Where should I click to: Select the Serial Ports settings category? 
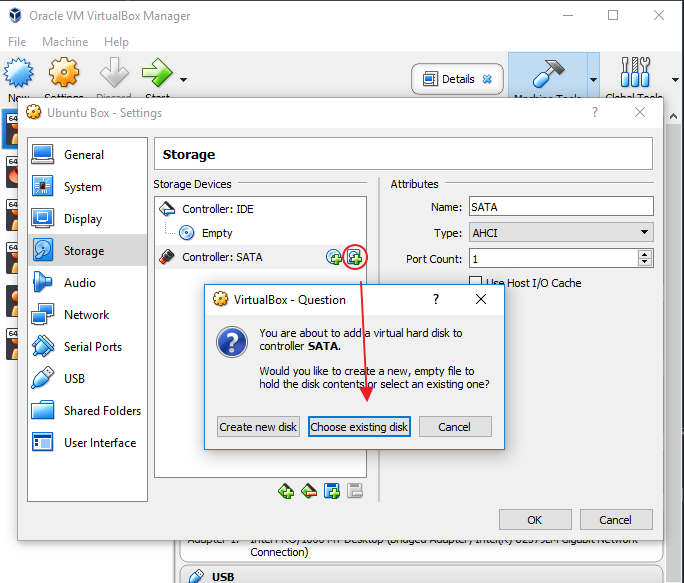tap(88, 346)
